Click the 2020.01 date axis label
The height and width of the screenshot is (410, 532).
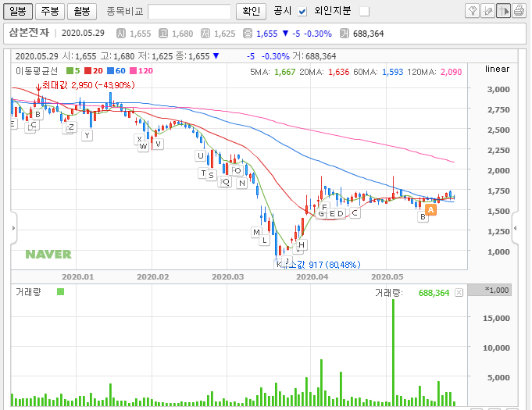(x=77, y=277)
